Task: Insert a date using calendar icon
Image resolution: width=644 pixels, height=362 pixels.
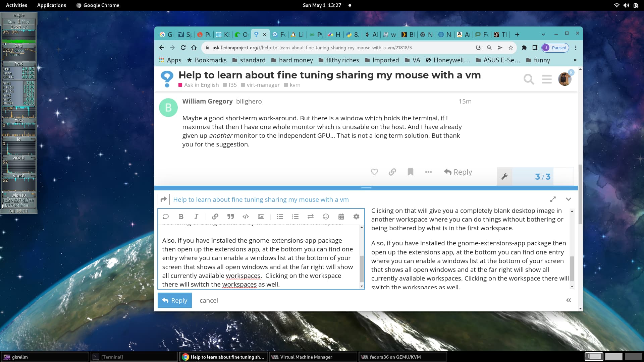Action: click(341, 217)
